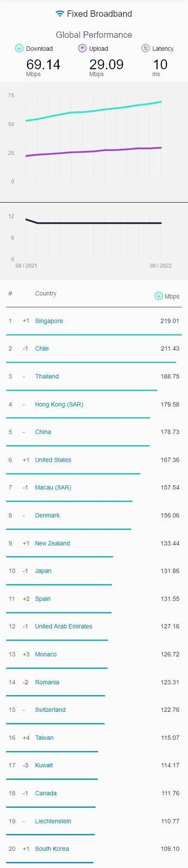Click the dark latency line on chart

point(94,222)
